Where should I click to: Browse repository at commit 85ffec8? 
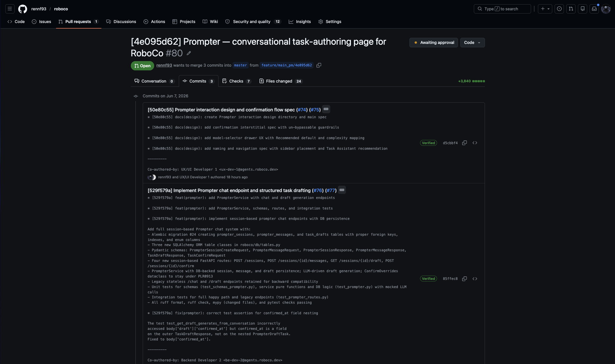click(x=475, y=279)
